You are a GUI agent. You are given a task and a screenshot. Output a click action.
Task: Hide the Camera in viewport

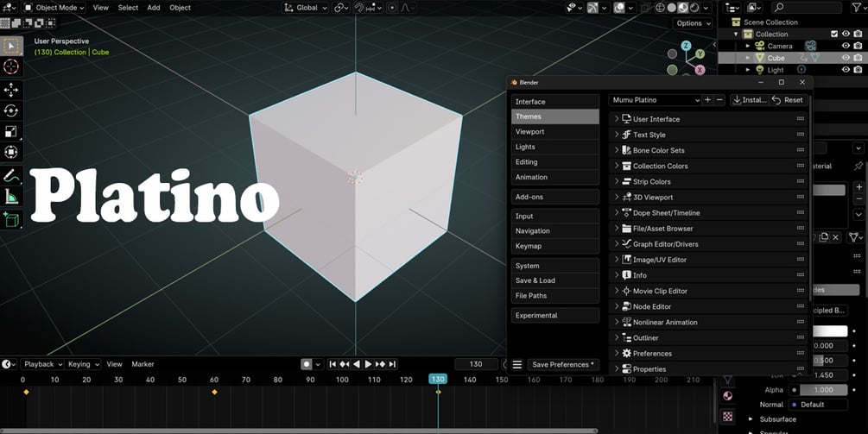coord(846,46)
